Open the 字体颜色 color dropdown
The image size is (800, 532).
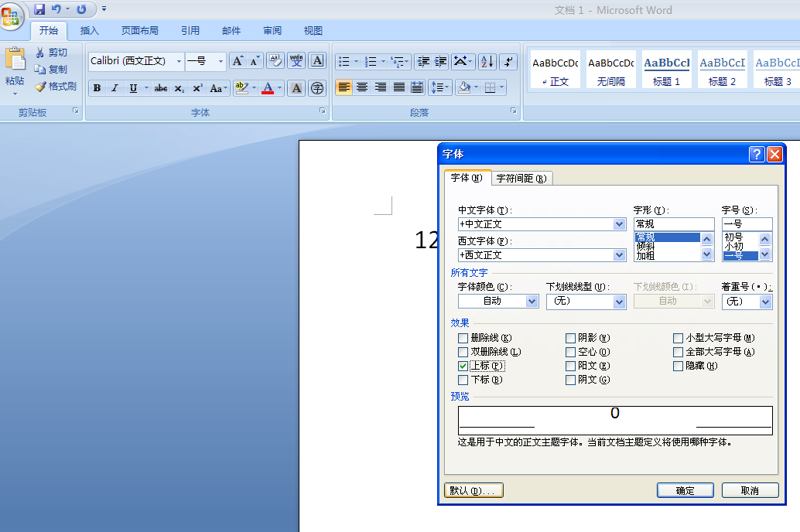pos(532,302)
